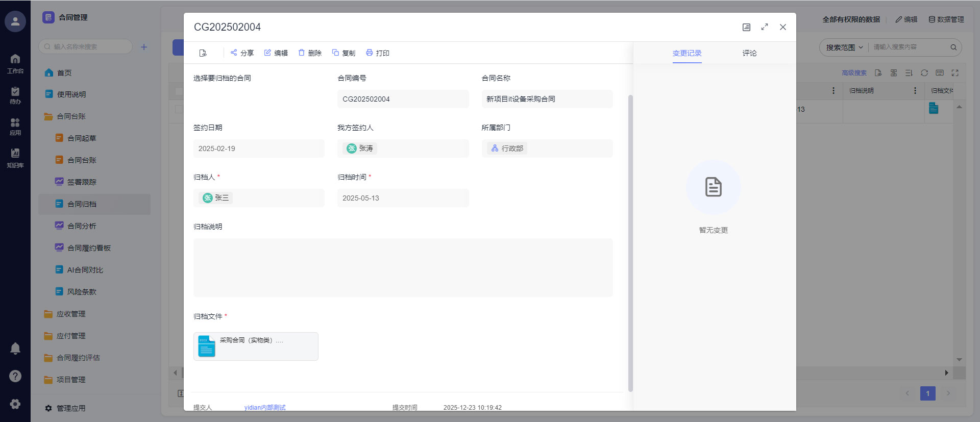
Task: Switch to the 评论 tab
Action: [749, 53]
